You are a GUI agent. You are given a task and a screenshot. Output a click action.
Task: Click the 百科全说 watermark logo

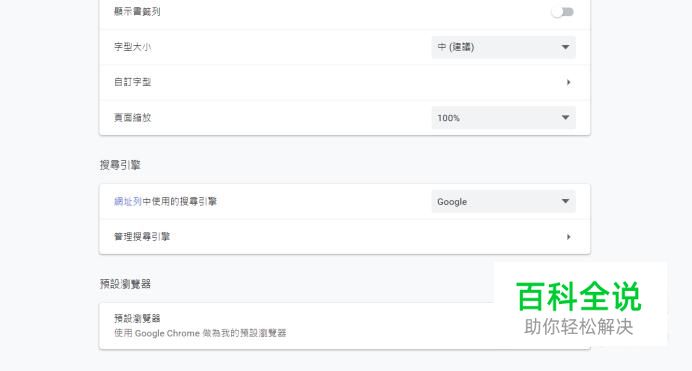tap(579, 296)
